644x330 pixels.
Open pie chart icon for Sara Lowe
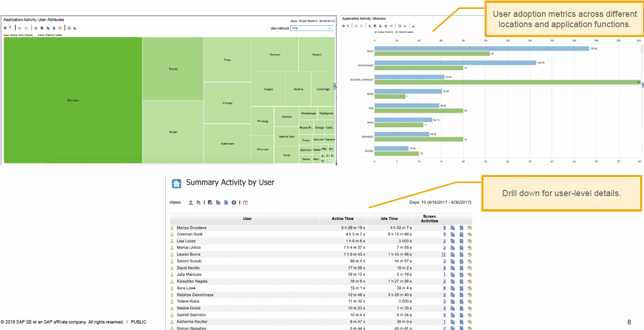click(470, 288)
